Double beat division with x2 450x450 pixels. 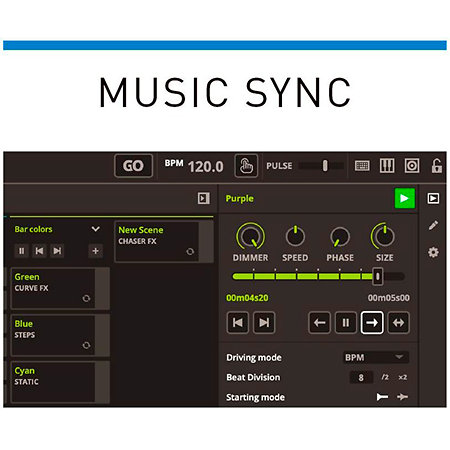tap(403, 377)
